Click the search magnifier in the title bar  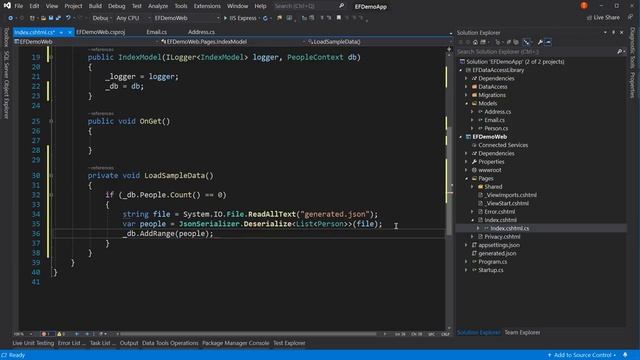pos(341,6)
